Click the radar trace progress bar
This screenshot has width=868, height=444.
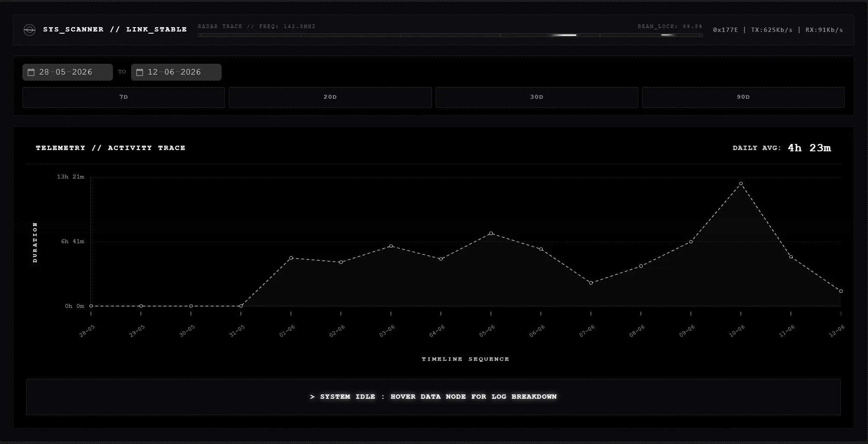click(450, 35)
